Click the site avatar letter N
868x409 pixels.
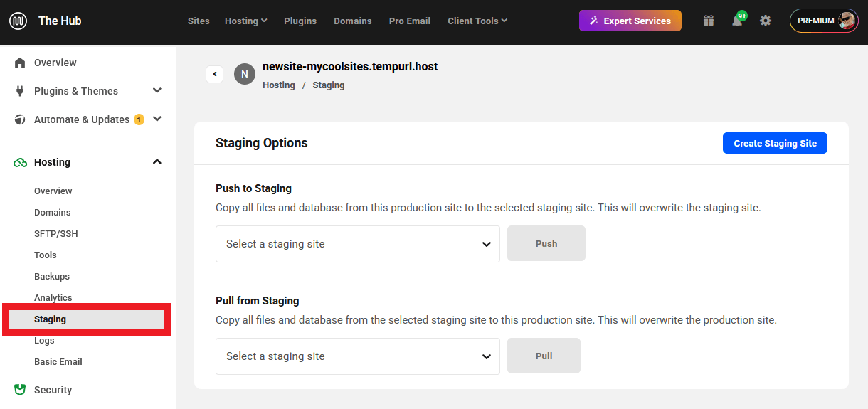[x=245, y=74]
